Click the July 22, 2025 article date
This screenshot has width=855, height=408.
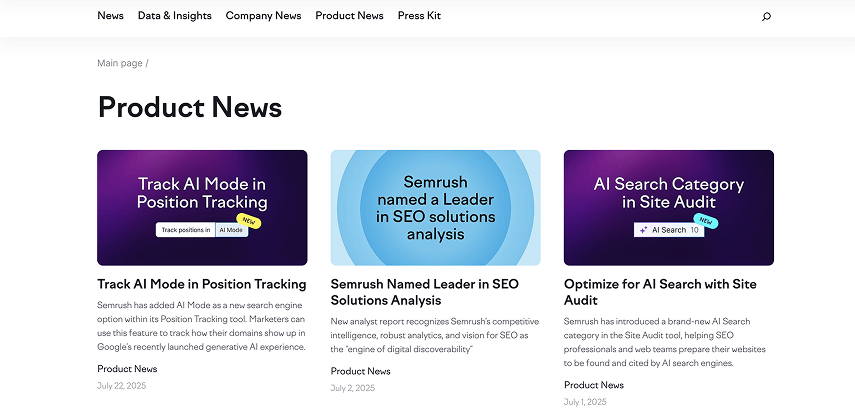(120, 385)
